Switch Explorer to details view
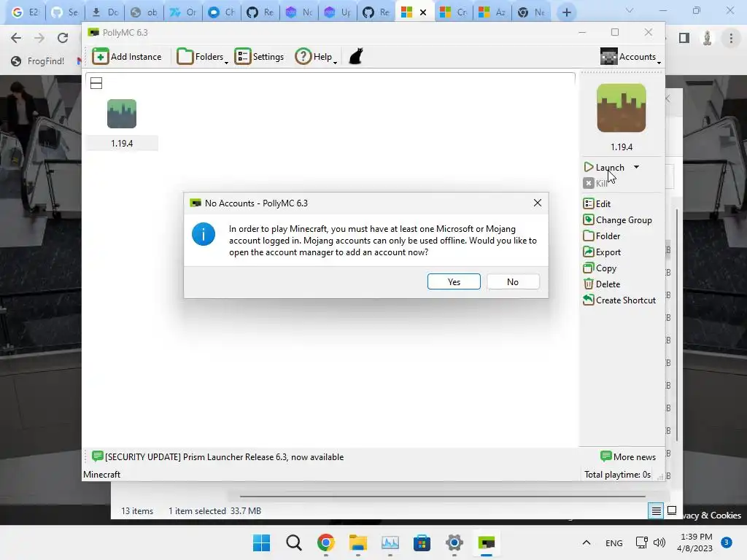 [x=656, y=511]
